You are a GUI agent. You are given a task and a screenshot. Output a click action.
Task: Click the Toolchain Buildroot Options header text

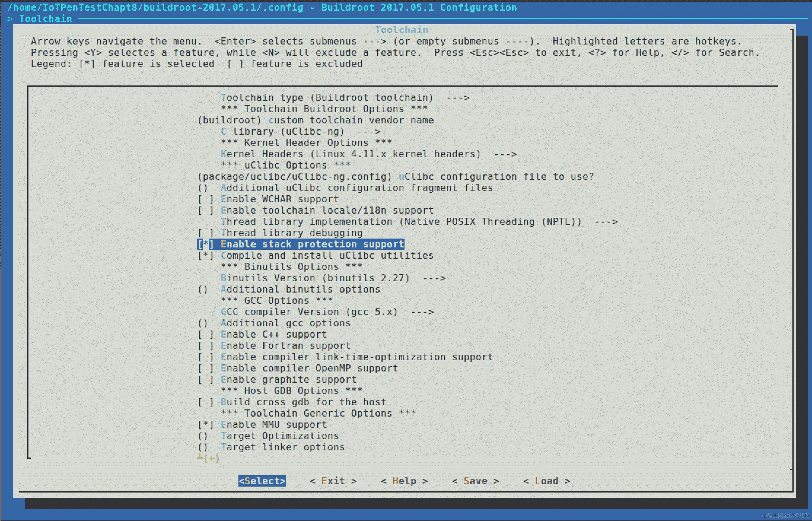(324, 109)
